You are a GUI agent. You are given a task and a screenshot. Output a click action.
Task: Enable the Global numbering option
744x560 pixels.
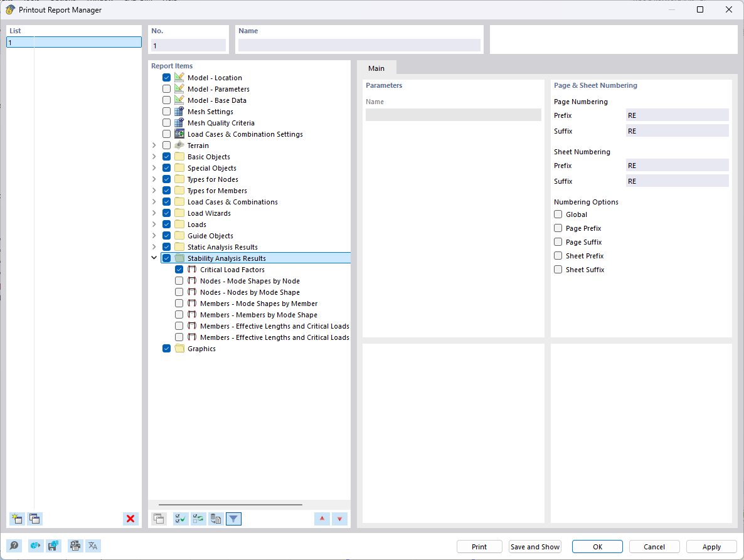coord(558,214)
